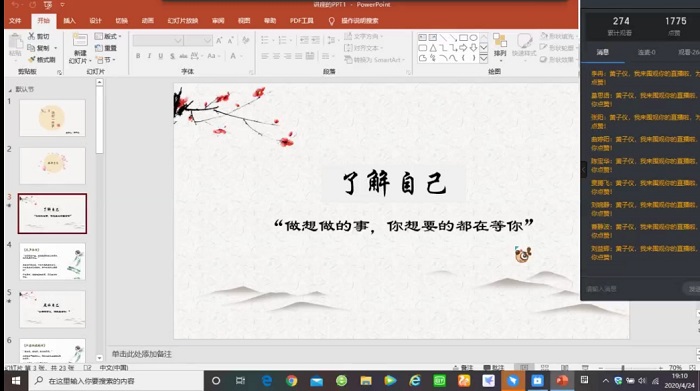Increase font size with larger A icon

(219, 41)
